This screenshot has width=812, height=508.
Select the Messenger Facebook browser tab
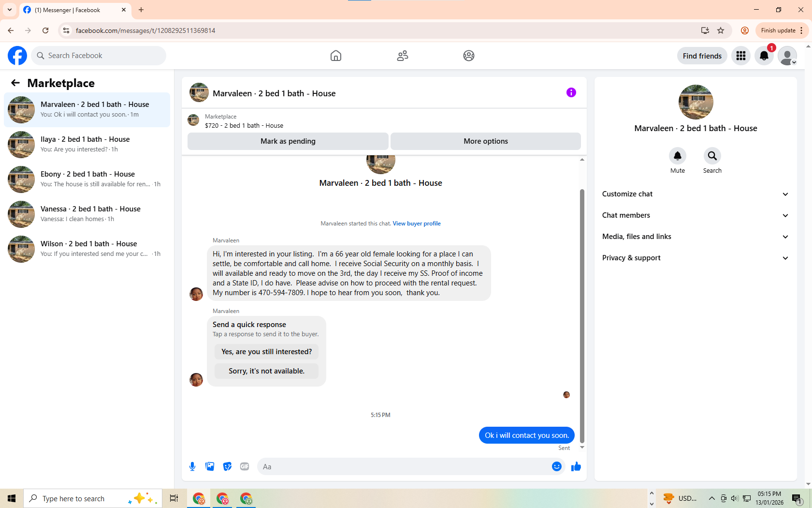[x=75, y=10]
